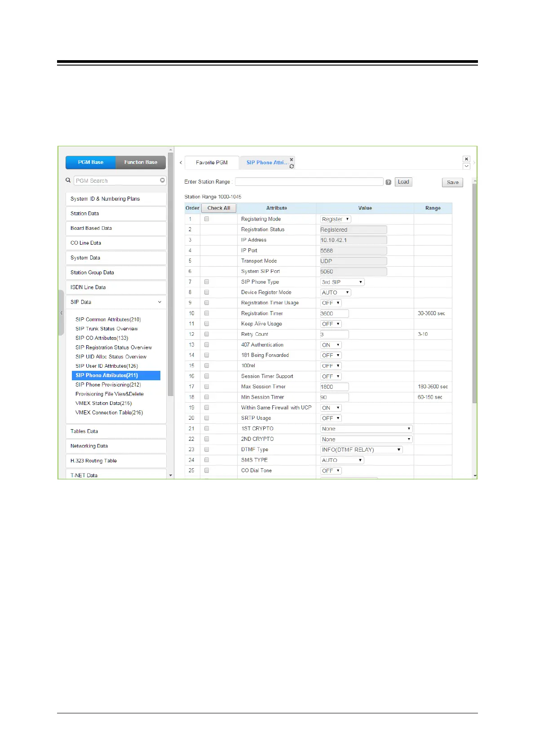Tick the Session Timer Support checkbox
The width and height of the screenshot is (535, 756).
coord(207,376)
